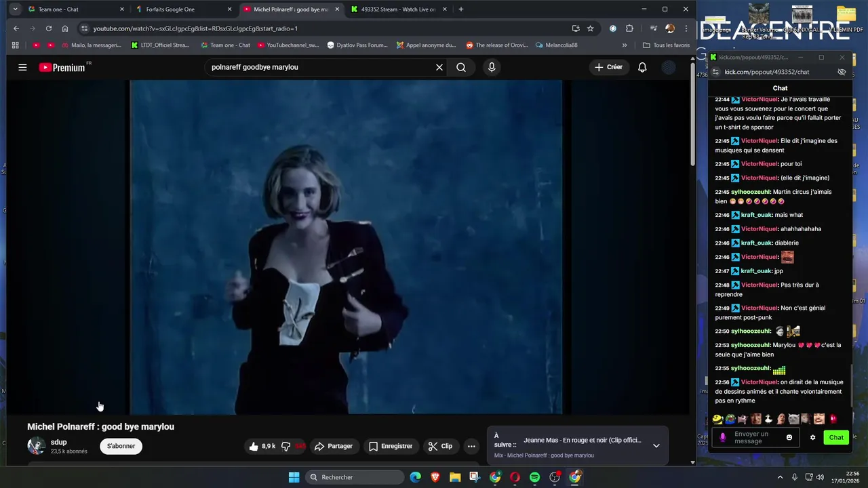The height and width of the screenshot is (488, 868).
Task: Open the Tous les favoris folder
Action: click(666, 45)
